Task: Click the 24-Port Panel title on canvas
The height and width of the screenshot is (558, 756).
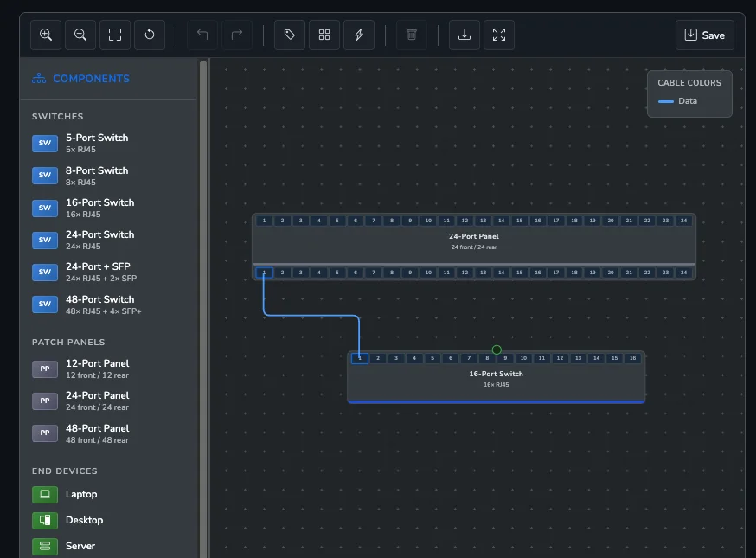Action: (474, 236)
